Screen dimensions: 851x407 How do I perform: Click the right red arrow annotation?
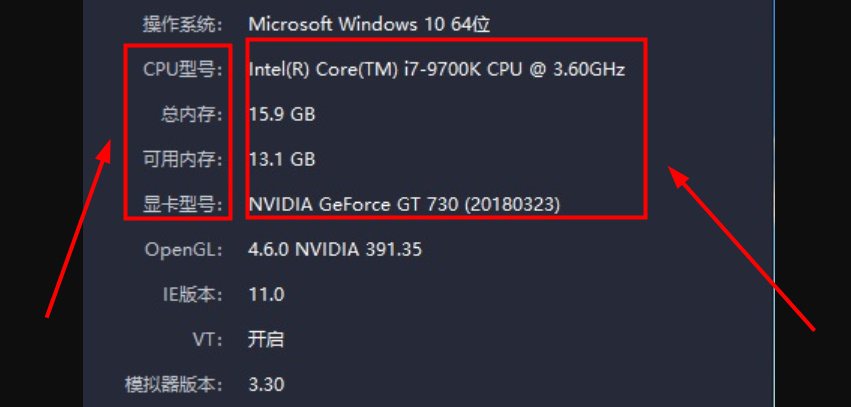tap(743, 248)
